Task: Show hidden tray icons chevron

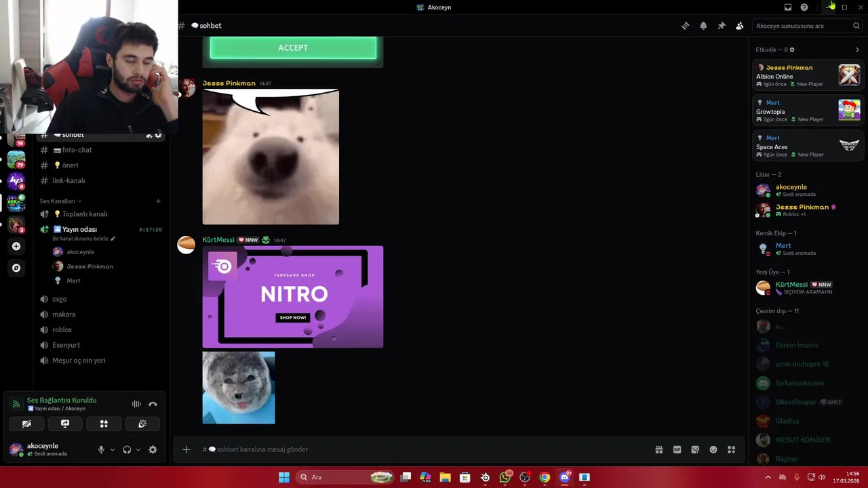Action: (768, 477)
